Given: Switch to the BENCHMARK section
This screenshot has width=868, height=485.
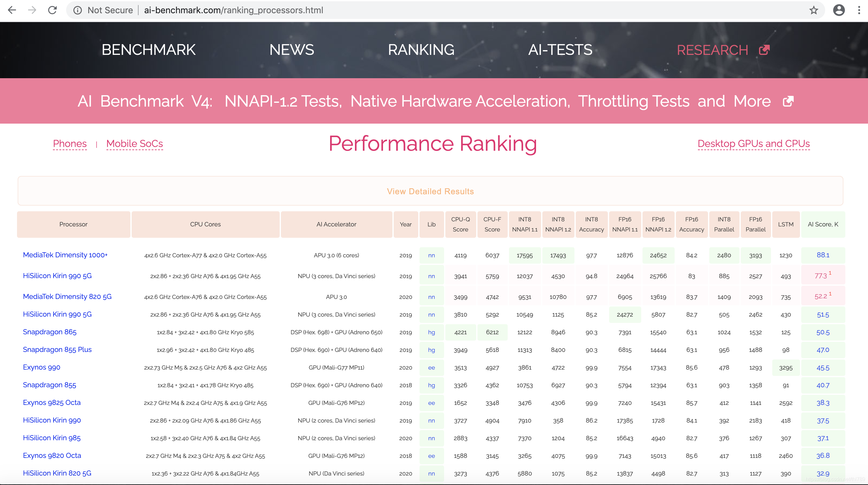Looking at the screenshot, I should click(149, 50).
